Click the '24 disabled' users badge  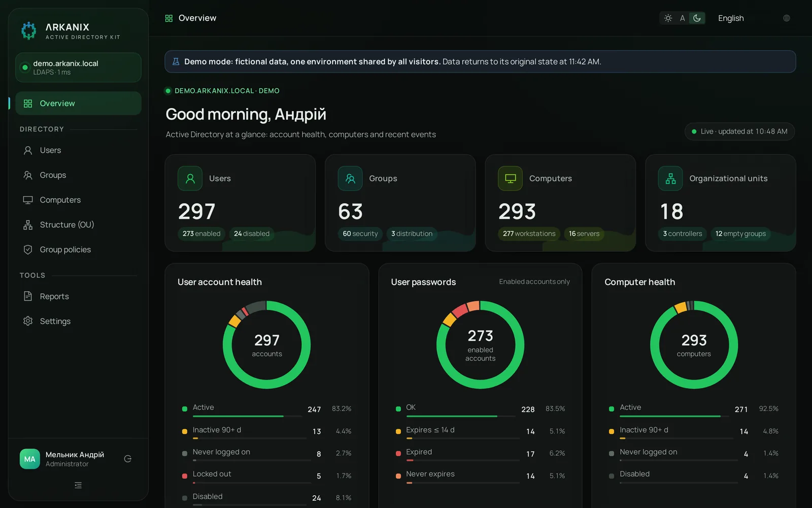[x=252, y=234]
